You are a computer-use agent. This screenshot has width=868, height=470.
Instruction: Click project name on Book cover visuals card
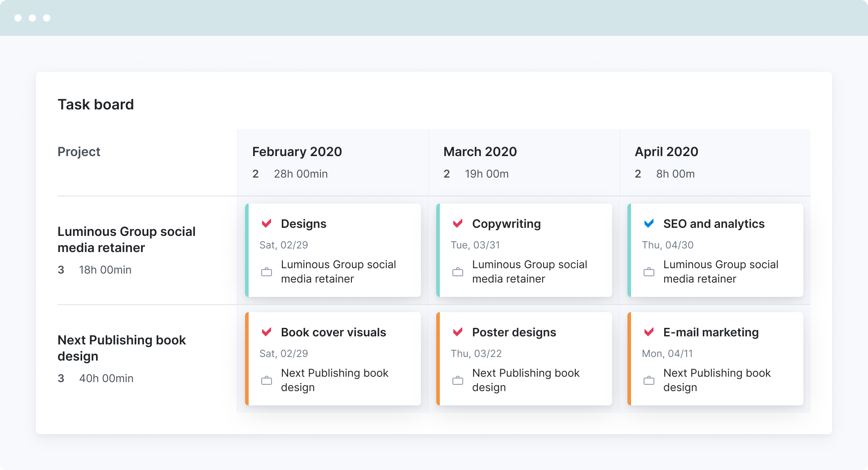pos(335,380)
